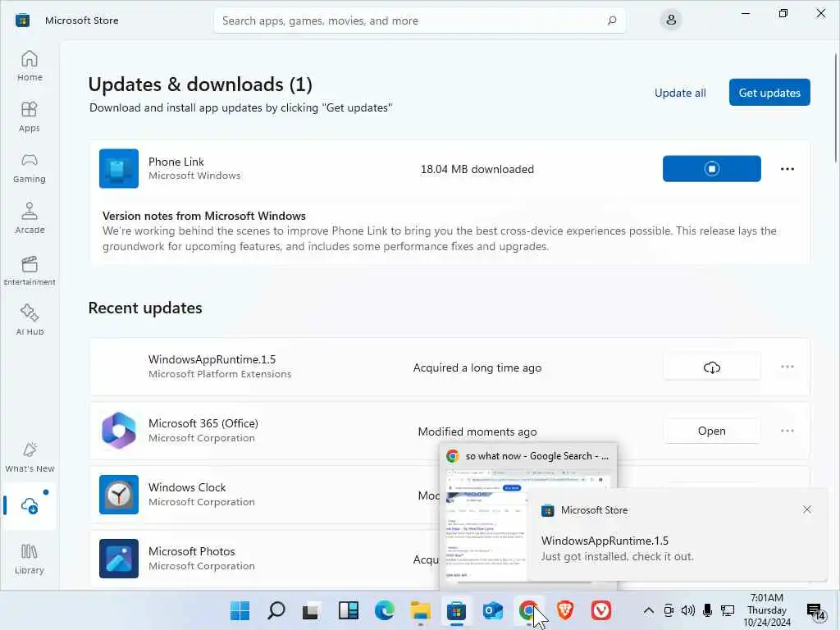Screen dimensions: 840x630
Task: Open volume control in system tray
Action: pyautogui.click(x=688, y=610)
